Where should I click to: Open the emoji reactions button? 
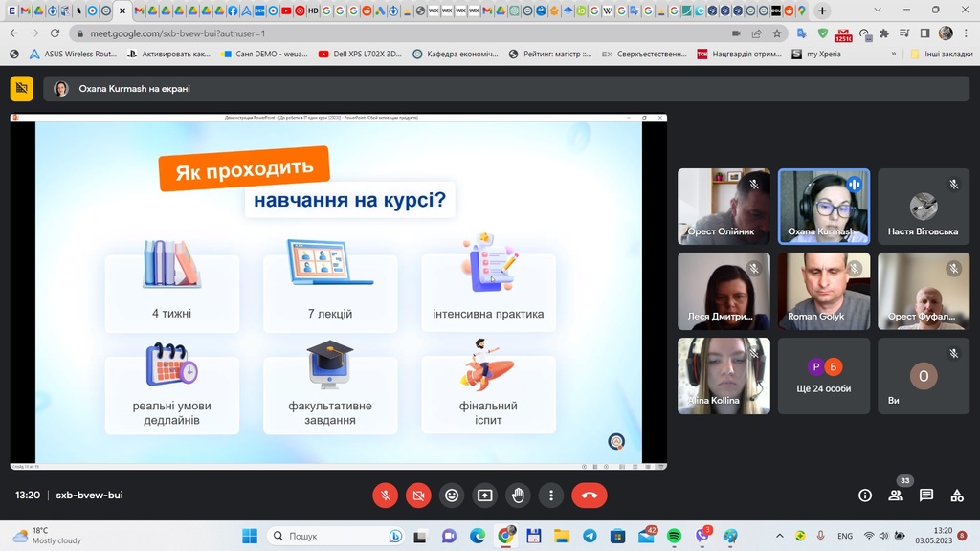[452, 496]
